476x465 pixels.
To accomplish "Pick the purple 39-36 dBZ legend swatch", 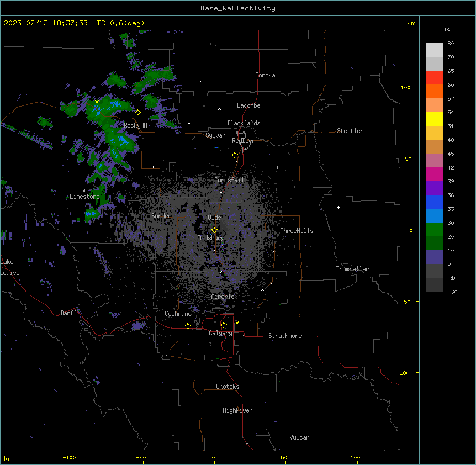I will pyautogui.click(x=434, y=188).
